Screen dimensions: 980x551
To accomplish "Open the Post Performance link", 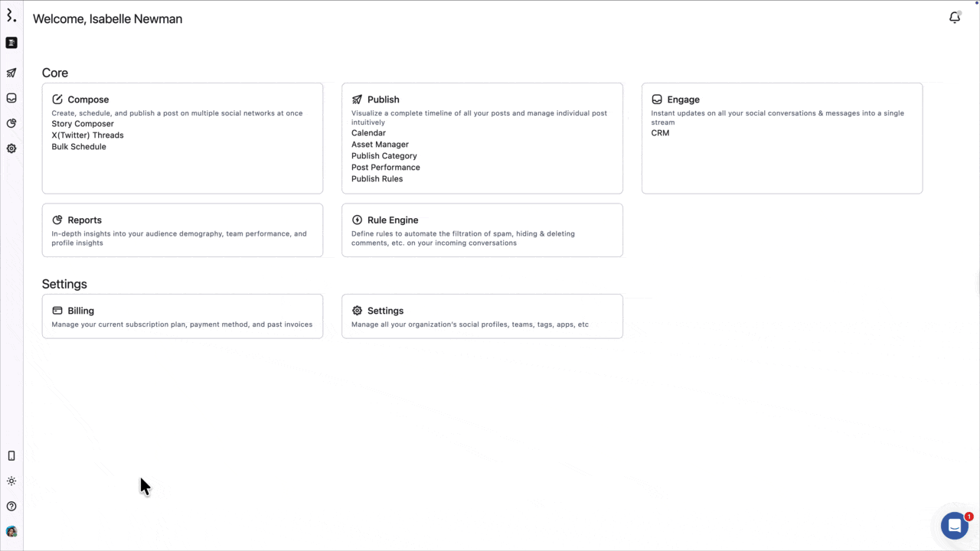I will (x=385, y=167).
